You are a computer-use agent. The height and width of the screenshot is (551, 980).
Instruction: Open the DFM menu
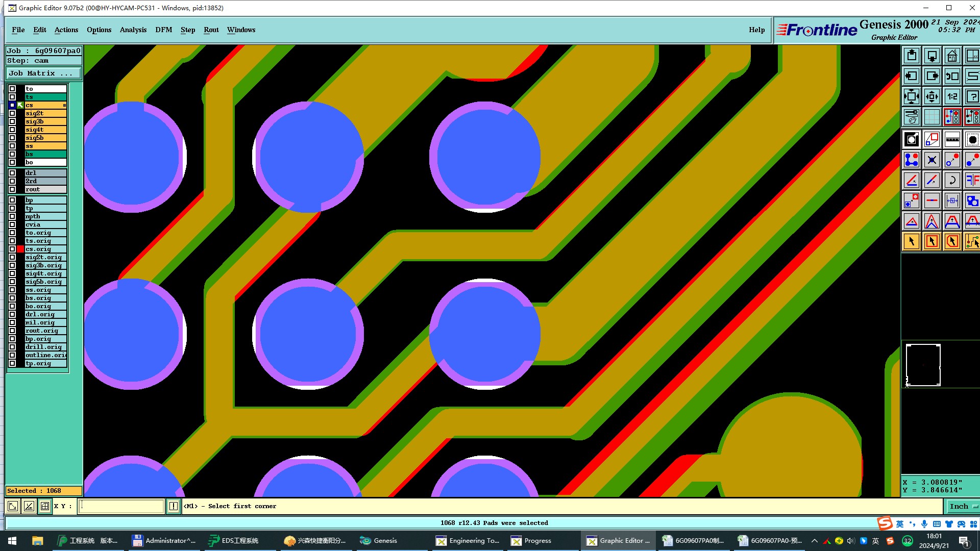point(163,30)
